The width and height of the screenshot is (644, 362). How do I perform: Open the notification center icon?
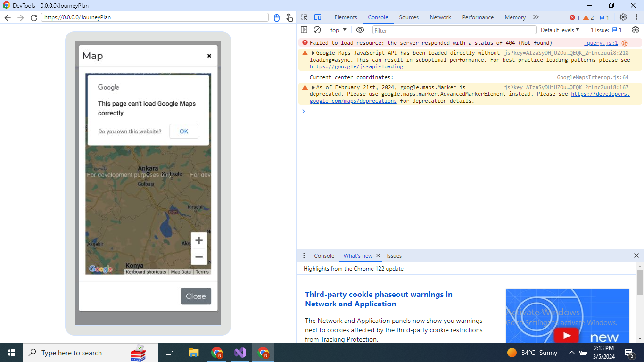(x=629, y=353)
